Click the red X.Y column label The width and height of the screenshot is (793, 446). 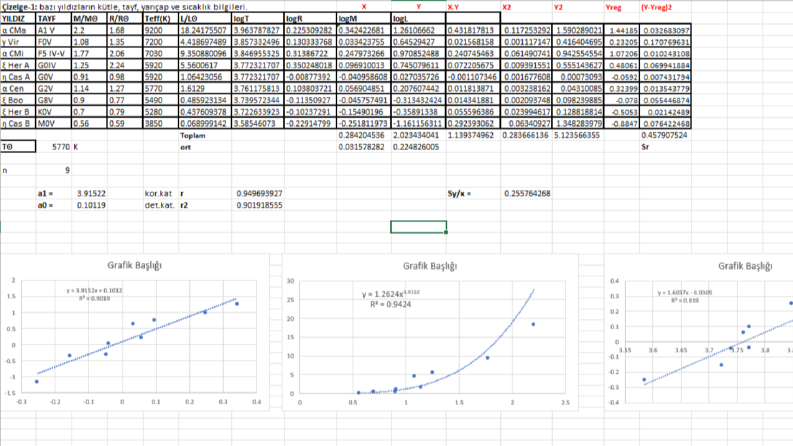(453, 8)
